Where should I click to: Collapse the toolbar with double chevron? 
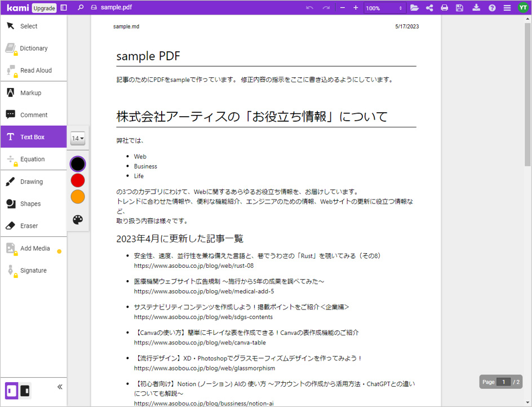click(60, 387)
